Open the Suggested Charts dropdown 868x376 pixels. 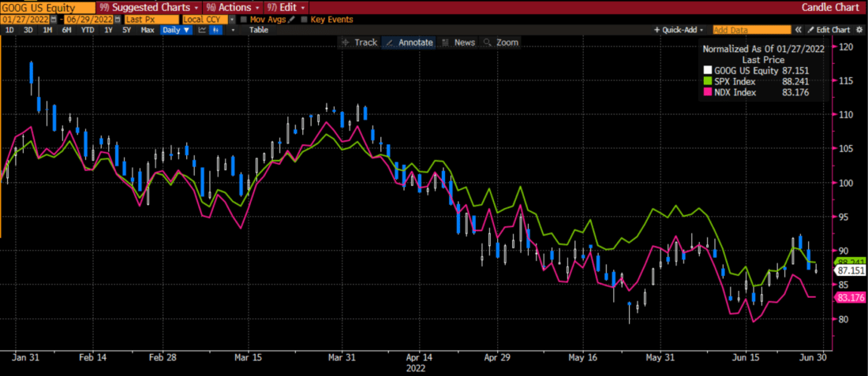coord(148,8)
